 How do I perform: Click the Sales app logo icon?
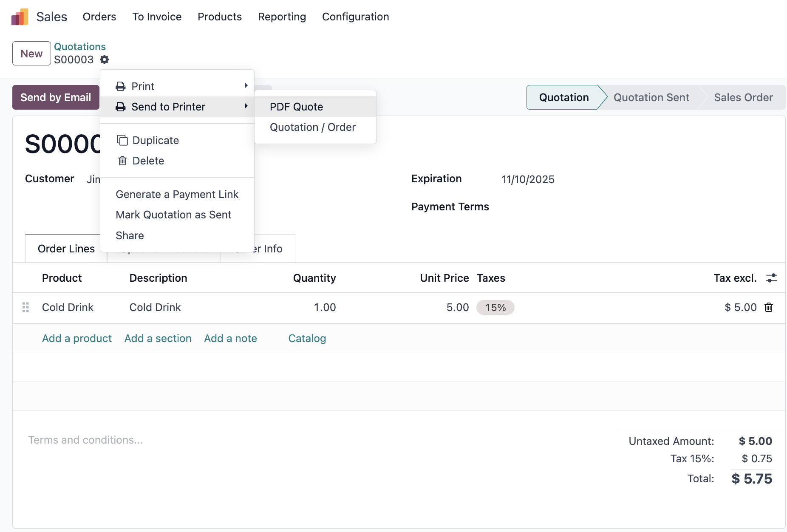point(20,17)
